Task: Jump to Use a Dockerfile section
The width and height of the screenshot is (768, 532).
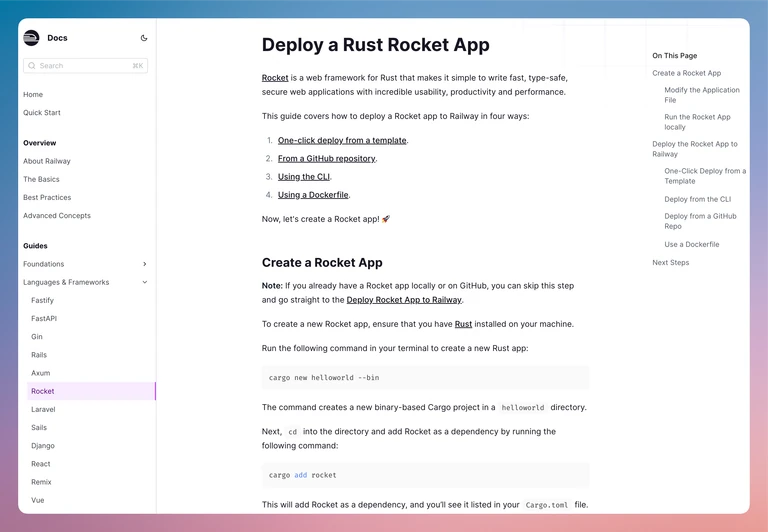Action: pyautogui.click(x=692, y=244)
